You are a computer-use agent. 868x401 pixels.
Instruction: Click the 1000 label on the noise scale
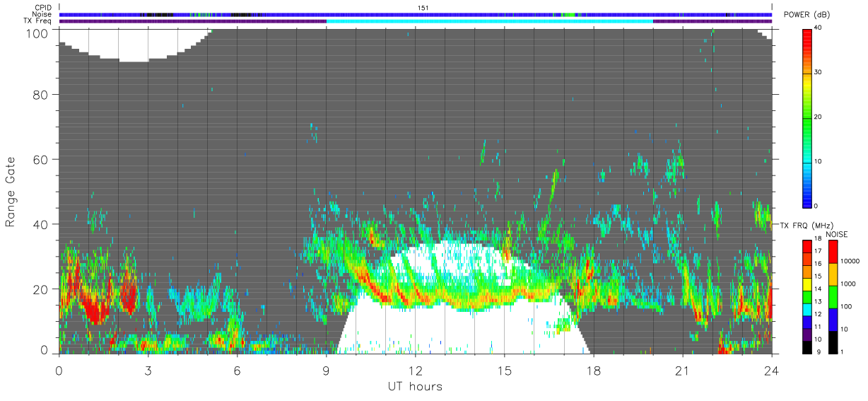(x=848, y=284)
